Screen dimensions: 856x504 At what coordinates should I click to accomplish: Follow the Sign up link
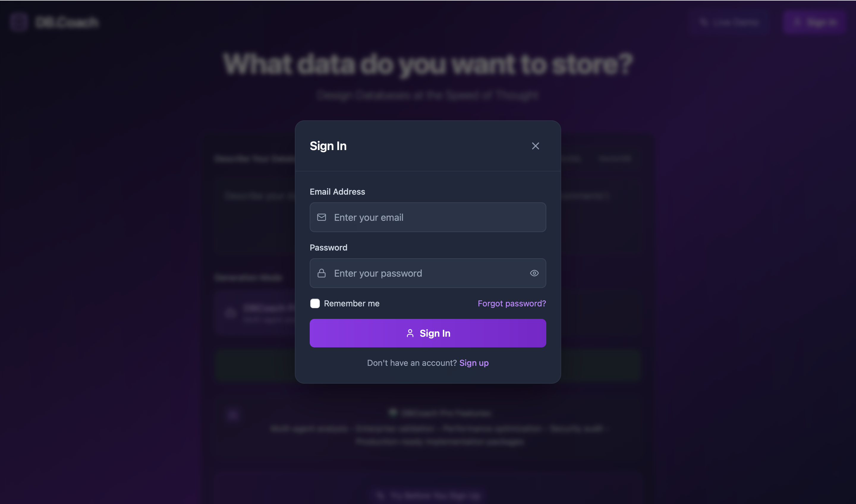coord(474,363)
